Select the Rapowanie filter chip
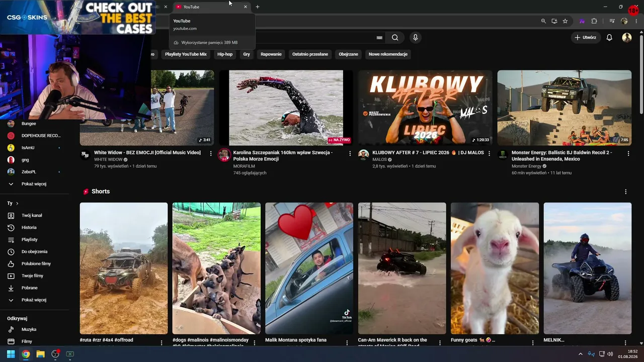644x362 pixels. point(271,54)
